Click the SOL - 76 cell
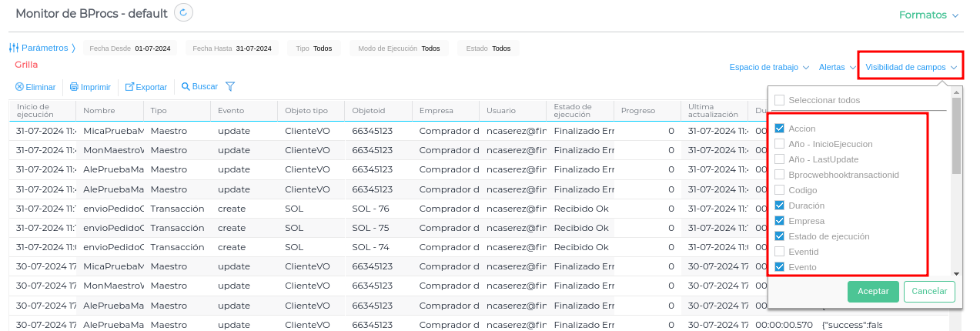The image size is (980, 331). pos(379,208)
